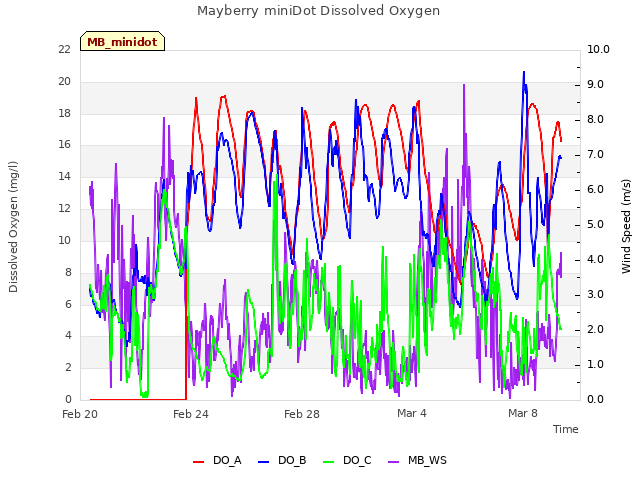Select the red DO_A legend color marker
The image size is (640, 480).
pyautogui.click(x=198, y=462)
